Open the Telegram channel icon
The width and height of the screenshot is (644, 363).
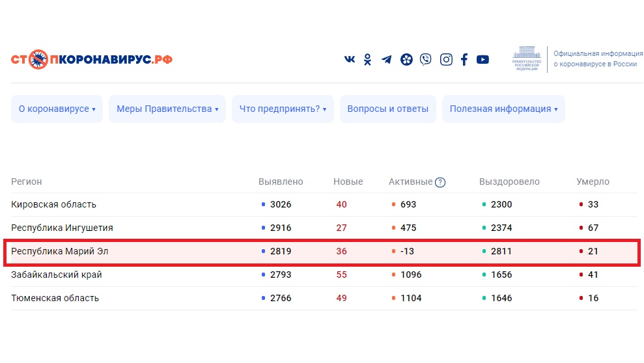387,60
